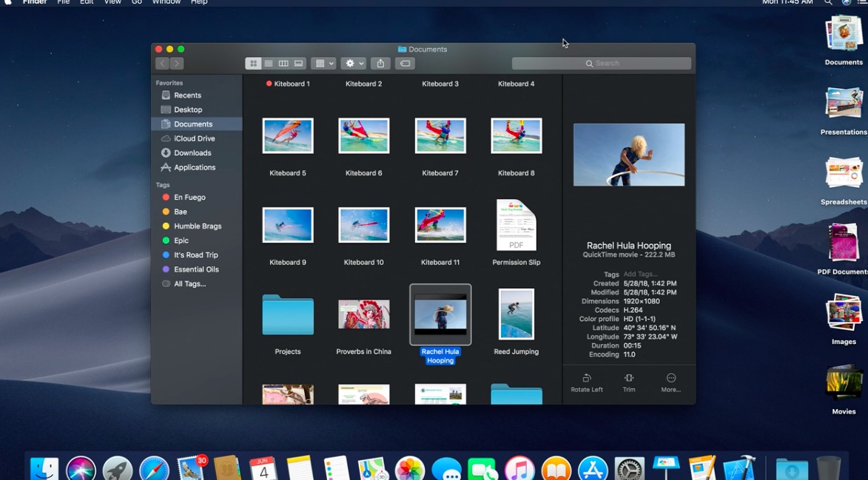Open the Projects folder icon
This screenshot has width=868, height=480.
click(288, 315)
